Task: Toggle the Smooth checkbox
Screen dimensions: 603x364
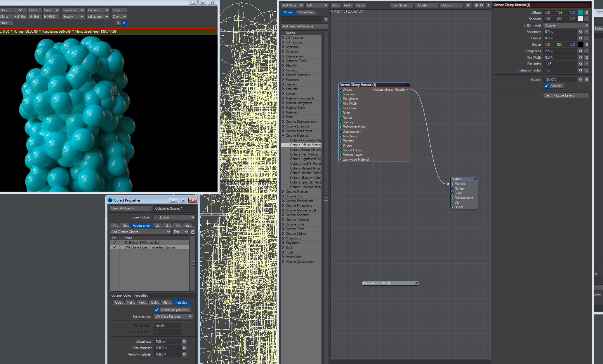Action: [546, 86]
